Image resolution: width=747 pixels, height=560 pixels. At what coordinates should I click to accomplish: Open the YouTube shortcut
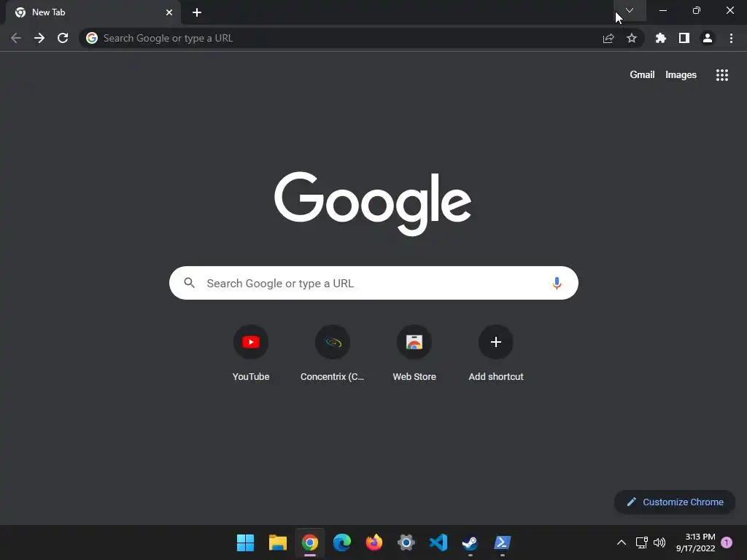pos(251,354)
